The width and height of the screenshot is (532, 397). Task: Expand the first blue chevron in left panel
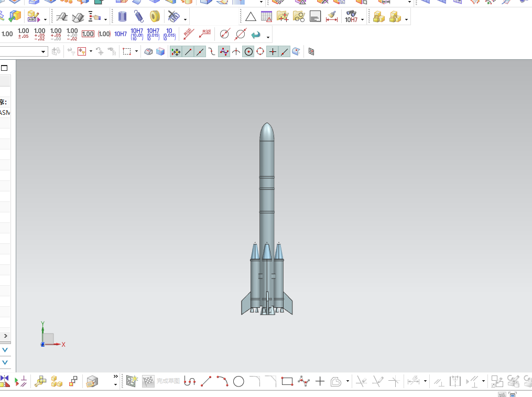[x=5, y=349]
